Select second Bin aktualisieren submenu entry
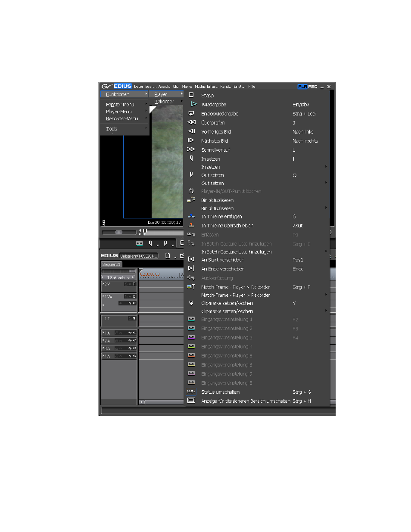 (x=257, y=208)
